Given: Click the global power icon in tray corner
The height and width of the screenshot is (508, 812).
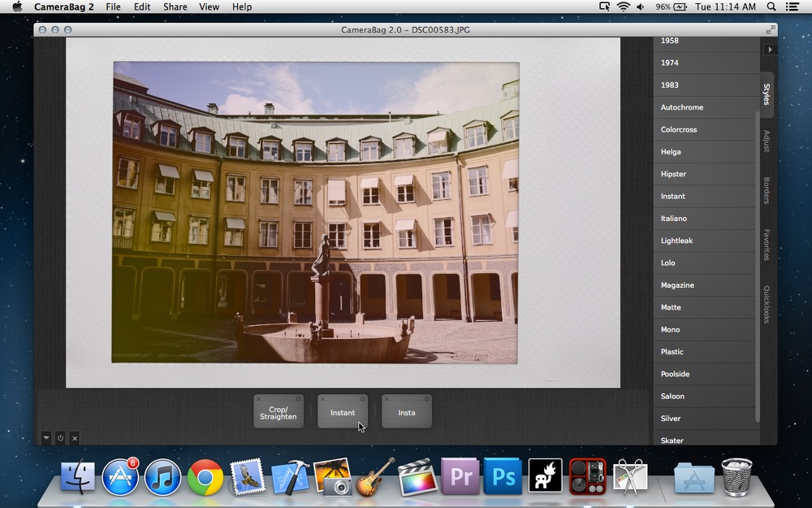Looking at the screenshot, I should pyautogui.click(x=60, y=437).
